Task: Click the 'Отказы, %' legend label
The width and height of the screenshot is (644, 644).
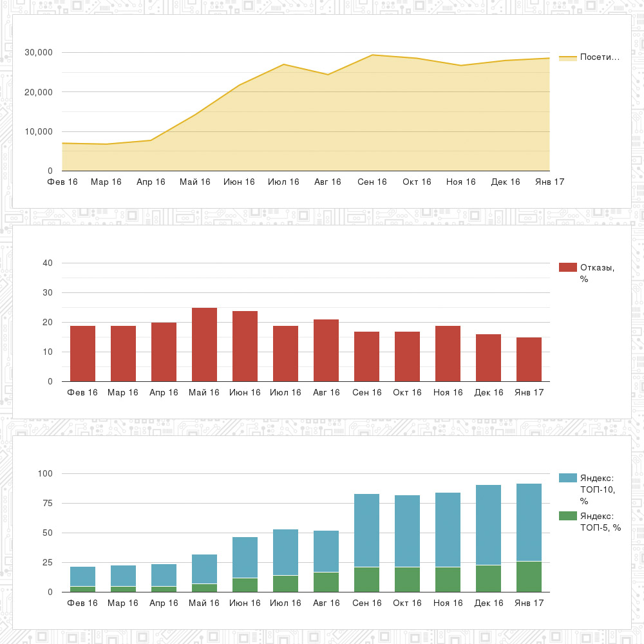Action: [x=597, y=273]
